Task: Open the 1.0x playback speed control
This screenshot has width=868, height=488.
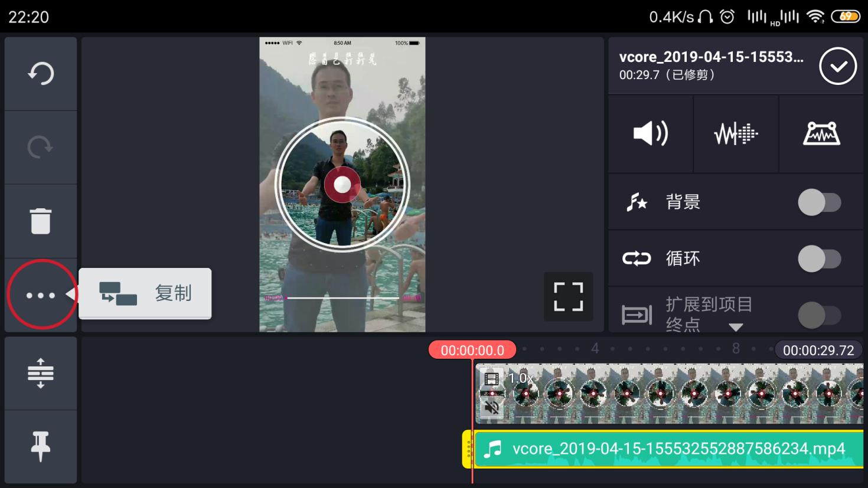Action: [520, 378]
